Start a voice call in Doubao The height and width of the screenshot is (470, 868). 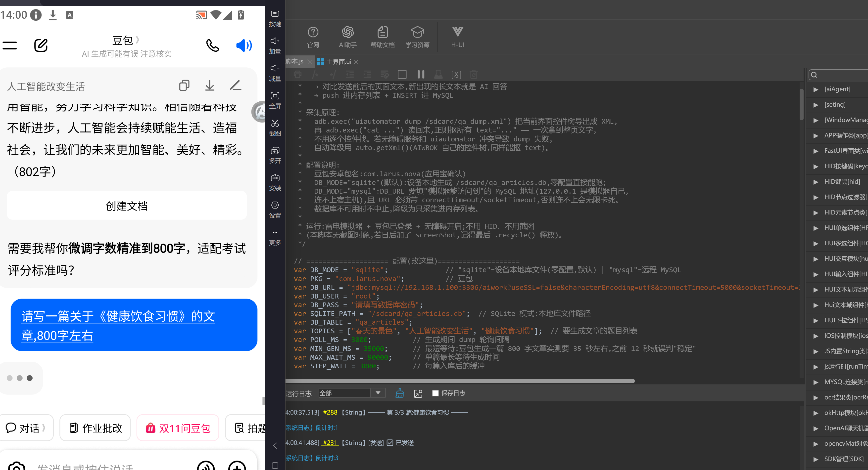tap(213, 45)
